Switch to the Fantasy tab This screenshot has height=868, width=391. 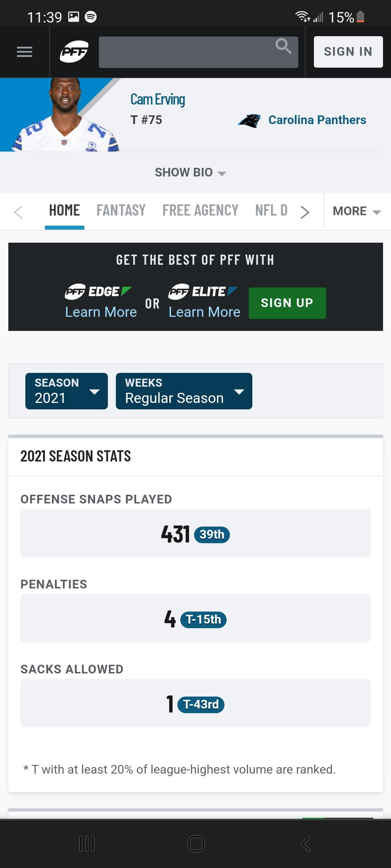click(121, 210)
